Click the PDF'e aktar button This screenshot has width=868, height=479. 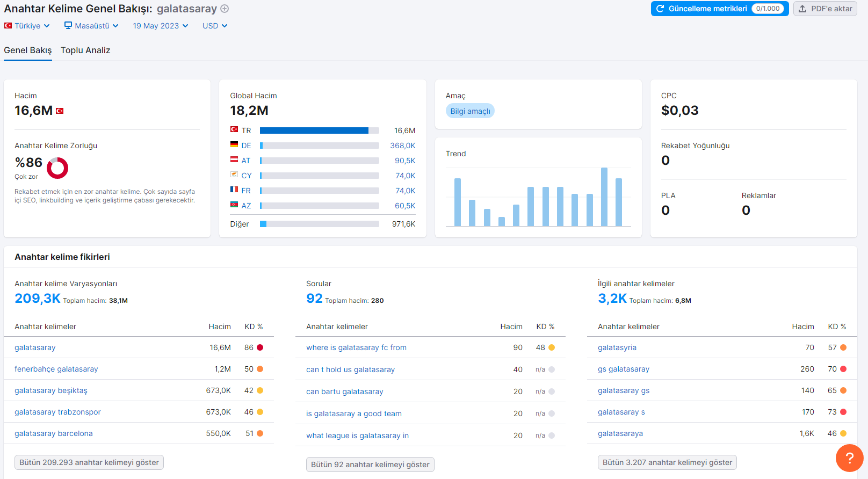[x=826, y=9]
